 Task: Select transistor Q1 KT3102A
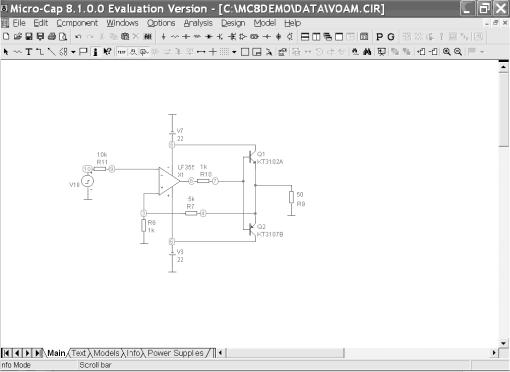tap(252, 157)
